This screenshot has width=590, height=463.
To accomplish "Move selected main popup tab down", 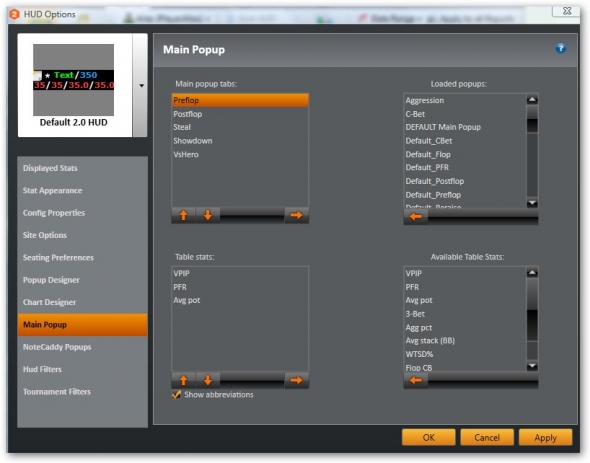I will click(x=207, y=215).
